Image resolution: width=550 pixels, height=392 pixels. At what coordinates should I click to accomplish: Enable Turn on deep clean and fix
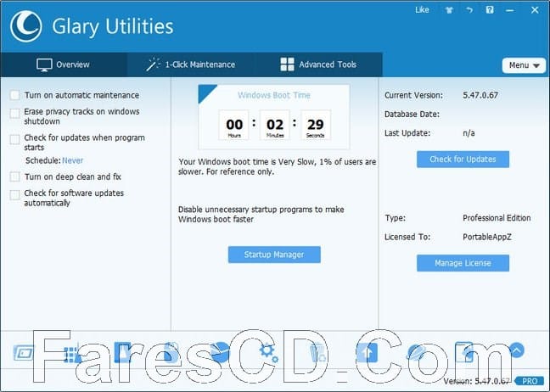[x=14, y=176]
